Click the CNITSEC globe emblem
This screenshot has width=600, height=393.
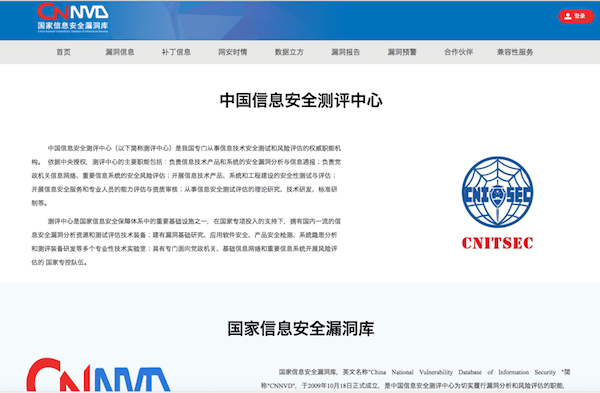pyautogui.click(x=497, y=192)
